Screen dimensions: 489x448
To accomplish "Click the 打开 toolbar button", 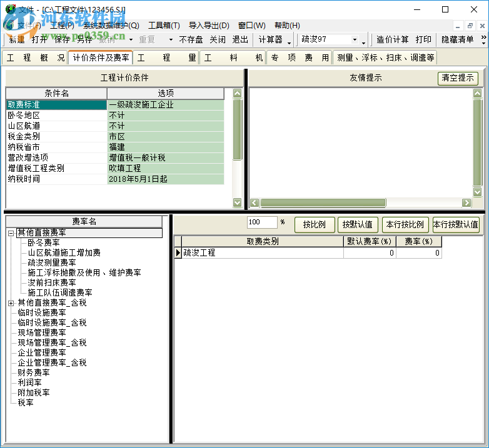I will [39, 39].
